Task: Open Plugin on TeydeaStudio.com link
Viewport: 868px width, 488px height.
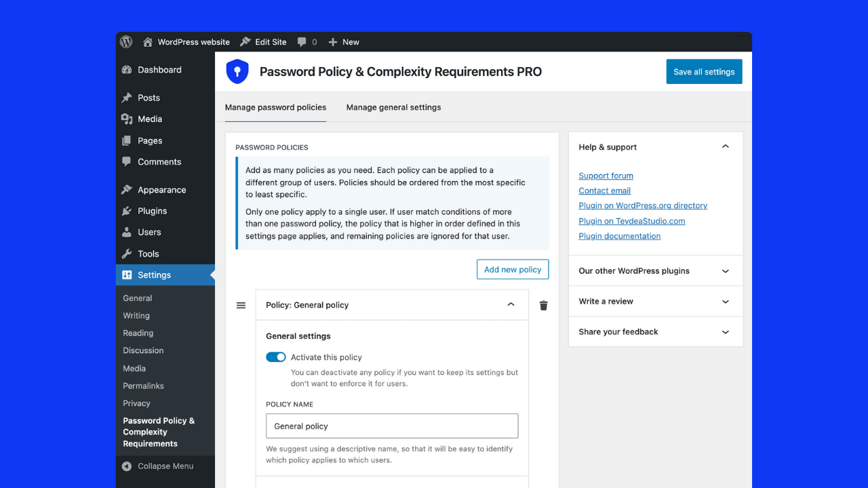Action: (x=631, y=221)
